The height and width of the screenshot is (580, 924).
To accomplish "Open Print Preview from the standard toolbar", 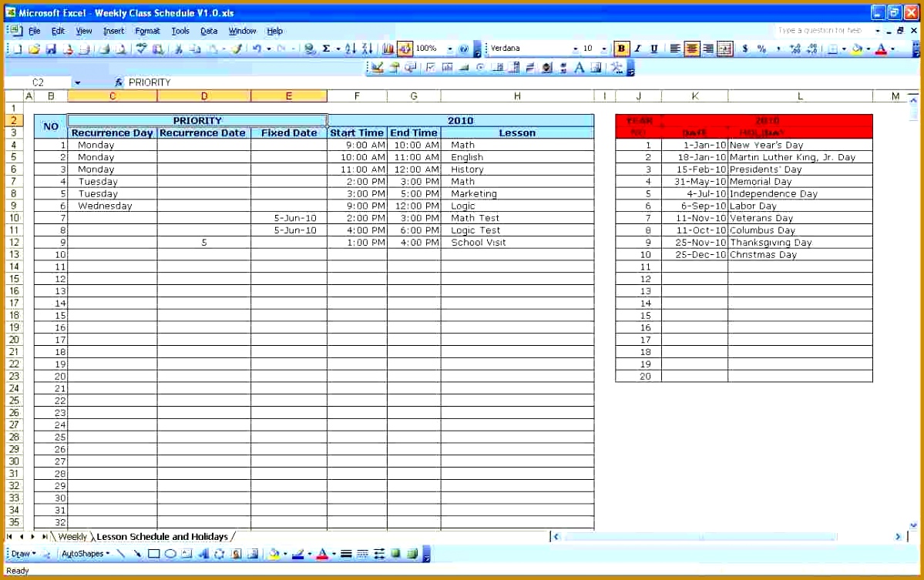I will tap(121, 49).
